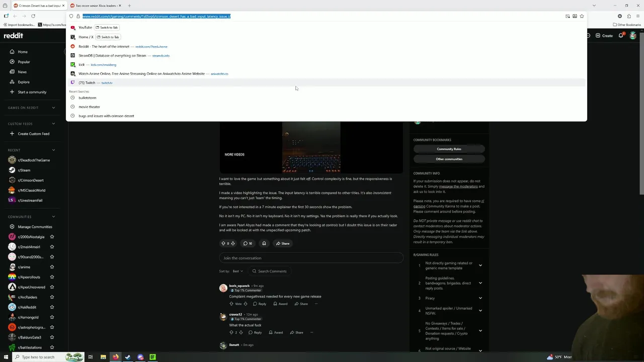Favorite r/anime with its star

pyautogui.click(x=52, y=267)
